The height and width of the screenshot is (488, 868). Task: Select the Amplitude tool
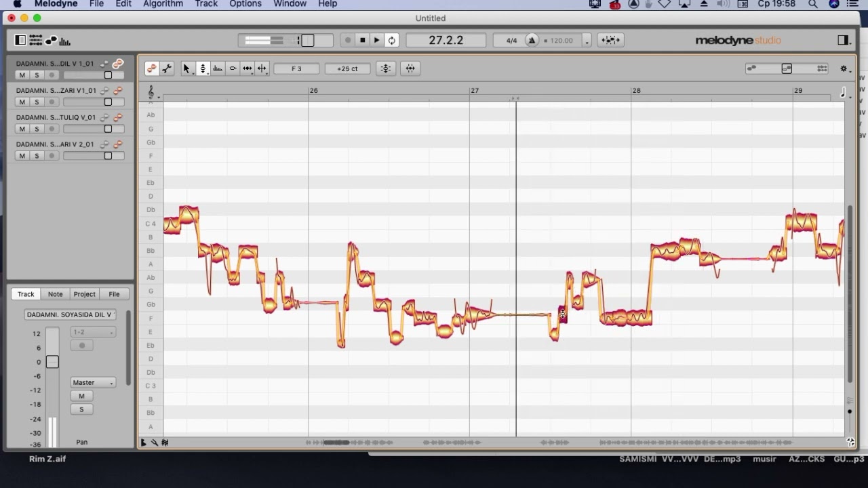233,68
